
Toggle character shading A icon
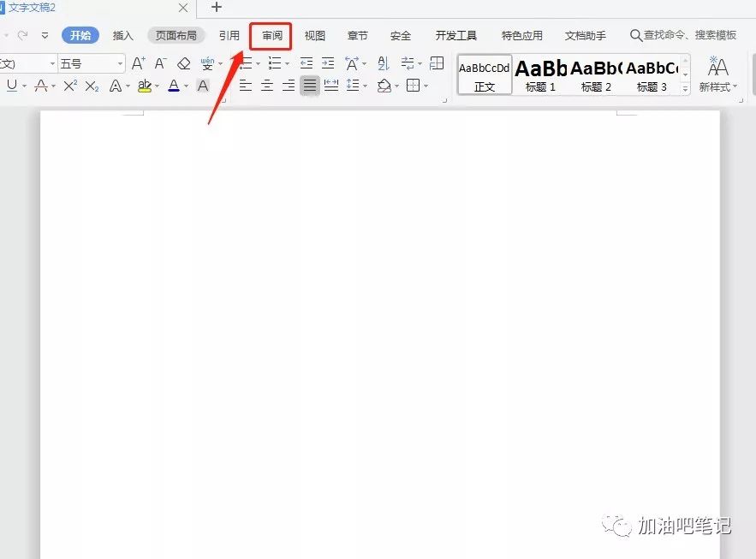203,86
